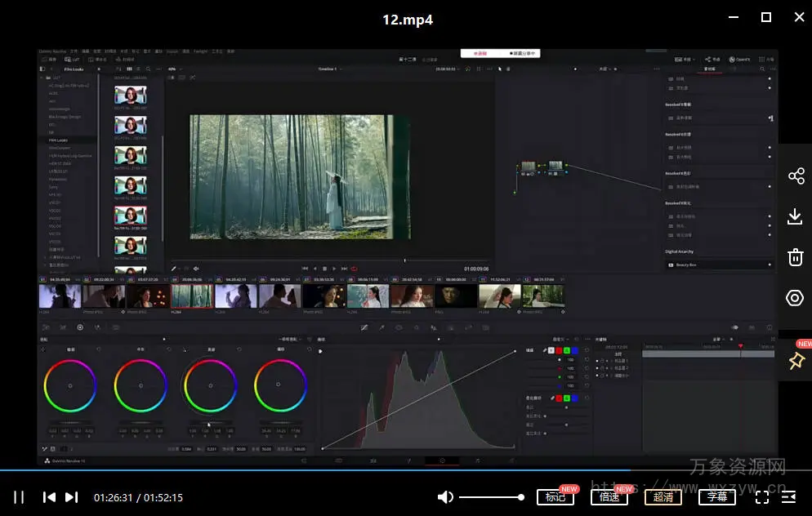Image resolution: width=812 pixels, height=516 pixels.
Task: Delete the video with trash icon
Action: click(795, 258)
